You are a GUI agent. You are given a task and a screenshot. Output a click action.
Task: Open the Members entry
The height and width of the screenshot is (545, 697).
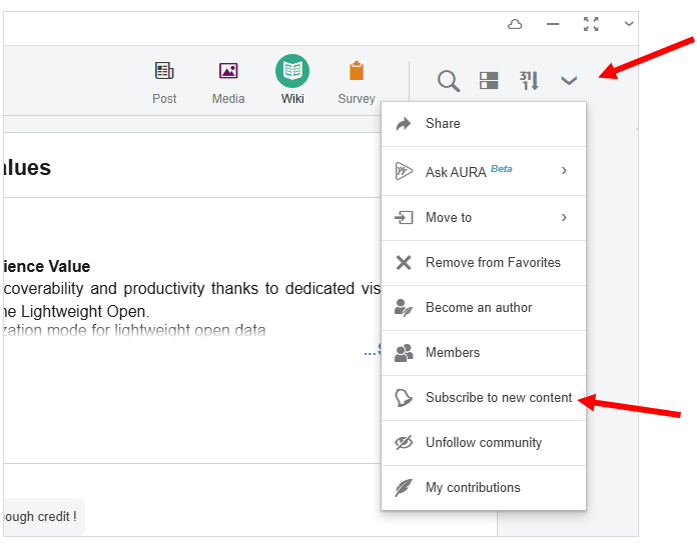click(452, 353)
